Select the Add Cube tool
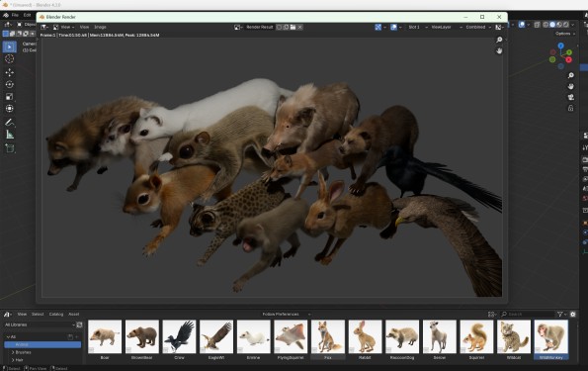 pos(9,148)
